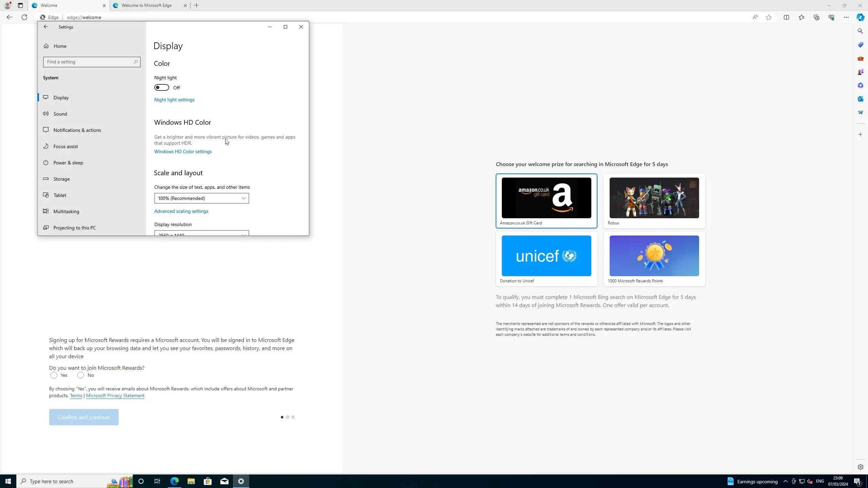
Task: Click the Split screen toolbar icon
Action: (x=786, y=17)
